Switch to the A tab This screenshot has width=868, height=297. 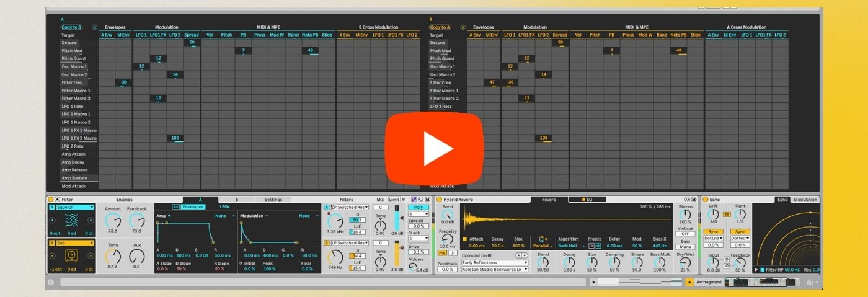click(x=200, y=200)
